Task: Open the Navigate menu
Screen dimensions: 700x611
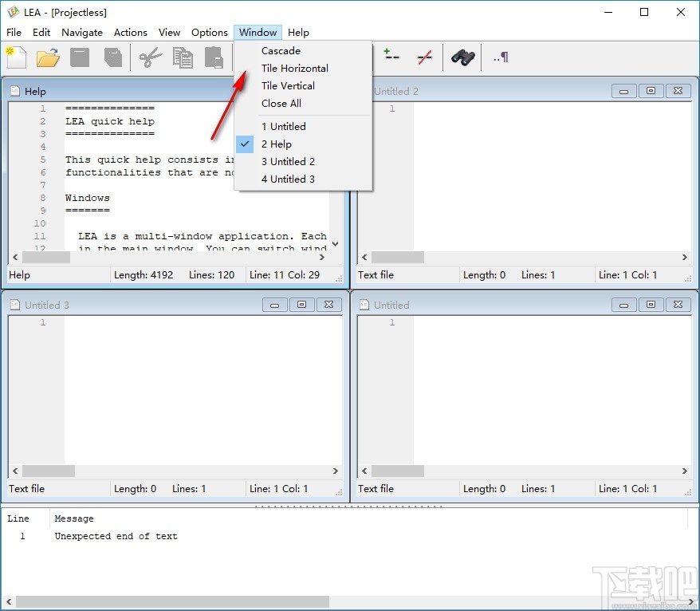Action: click(82, 32)
